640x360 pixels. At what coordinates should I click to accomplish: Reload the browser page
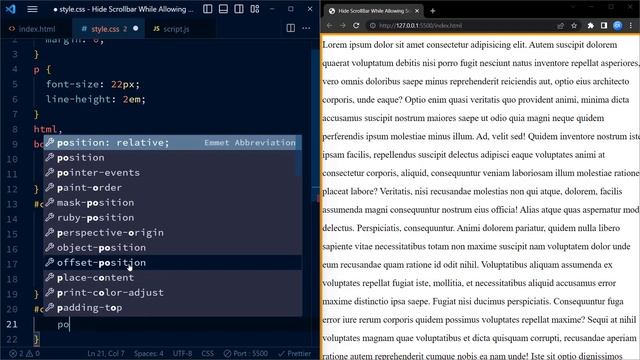pyautogui.click(x=356, y=25)
